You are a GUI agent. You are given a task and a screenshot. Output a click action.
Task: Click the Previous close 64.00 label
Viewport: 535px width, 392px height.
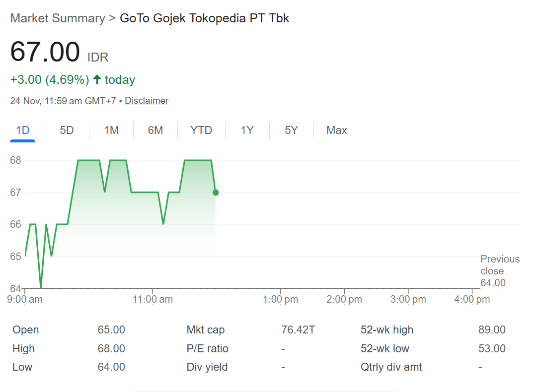click(x=499, y=271)
